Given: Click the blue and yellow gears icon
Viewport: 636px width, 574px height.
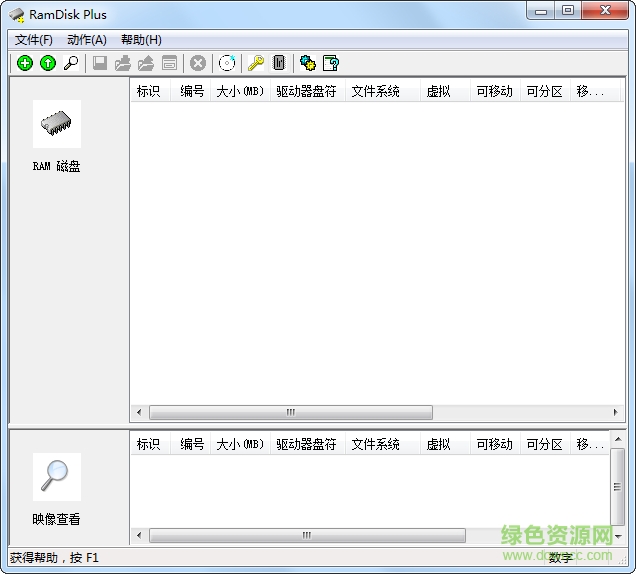Looking at the screenshot, I should (x=308, y=63).
